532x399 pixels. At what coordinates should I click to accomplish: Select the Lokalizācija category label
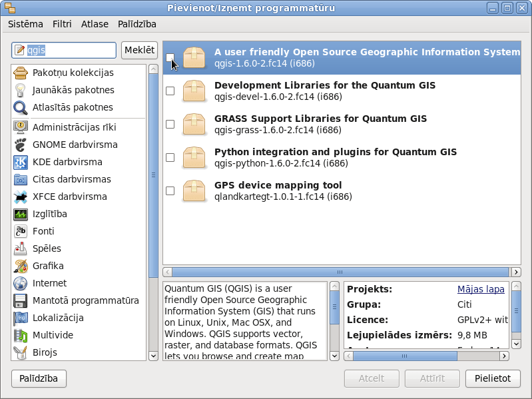(x=58, y=318)
